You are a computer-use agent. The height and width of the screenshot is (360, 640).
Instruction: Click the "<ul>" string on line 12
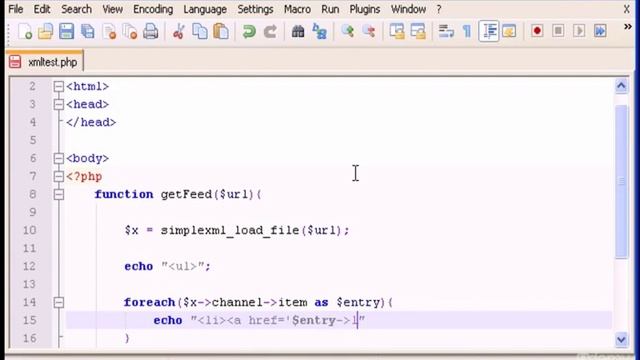point(183,267)
